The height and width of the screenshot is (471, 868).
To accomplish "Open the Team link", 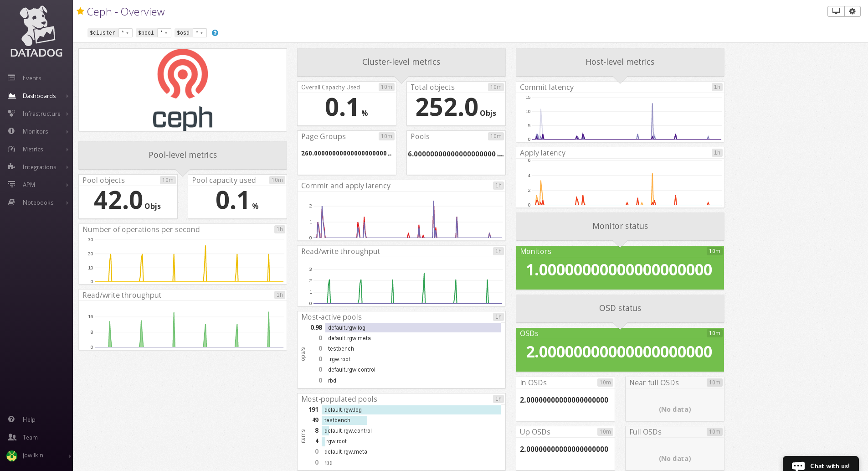I will tap(30, 437).
